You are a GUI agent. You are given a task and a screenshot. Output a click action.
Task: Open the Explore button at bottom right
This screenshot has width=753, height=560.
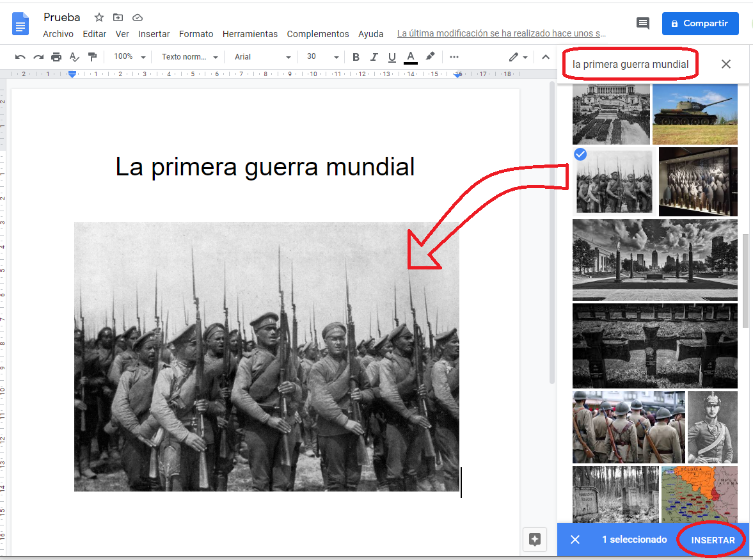click(535, 539)
